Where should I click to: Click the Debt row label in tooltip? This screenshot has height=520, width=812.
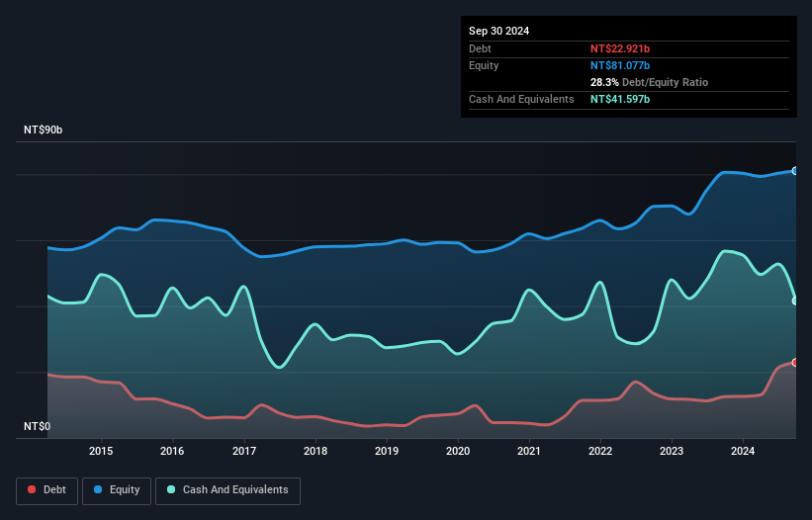[480, 48]
